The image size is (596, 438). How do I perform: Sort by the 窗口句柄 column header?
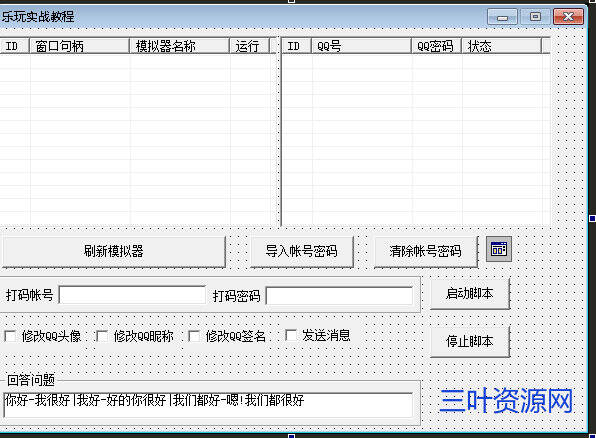[x=79, y=46]
